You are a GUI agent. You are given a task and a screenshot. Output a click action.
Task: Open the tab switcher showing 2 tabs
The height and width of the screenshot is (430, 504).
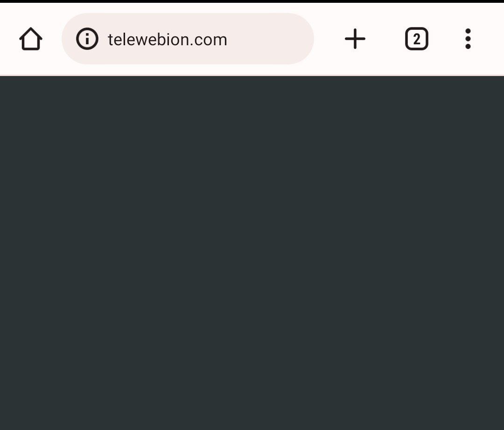pos(417,39)
